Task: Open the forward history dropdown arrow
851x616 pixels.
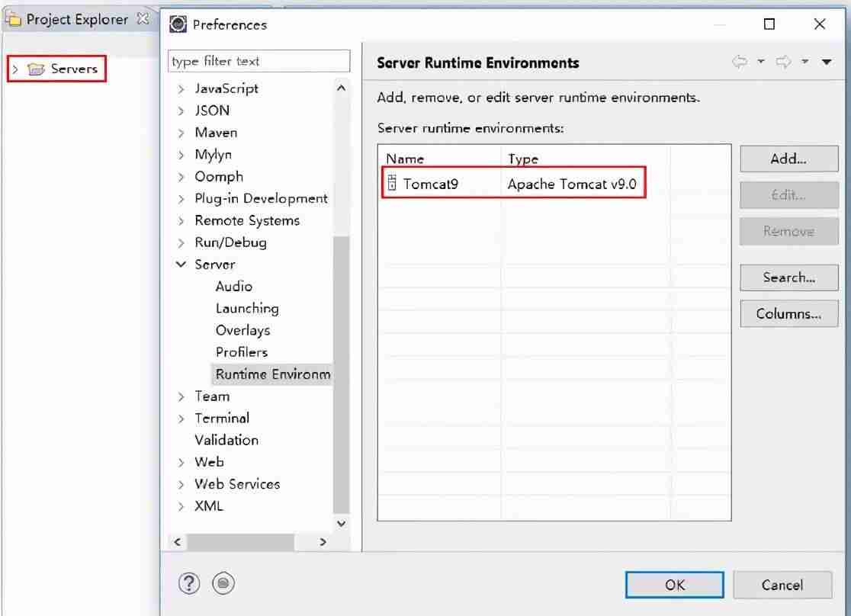Action: point(805,61)
